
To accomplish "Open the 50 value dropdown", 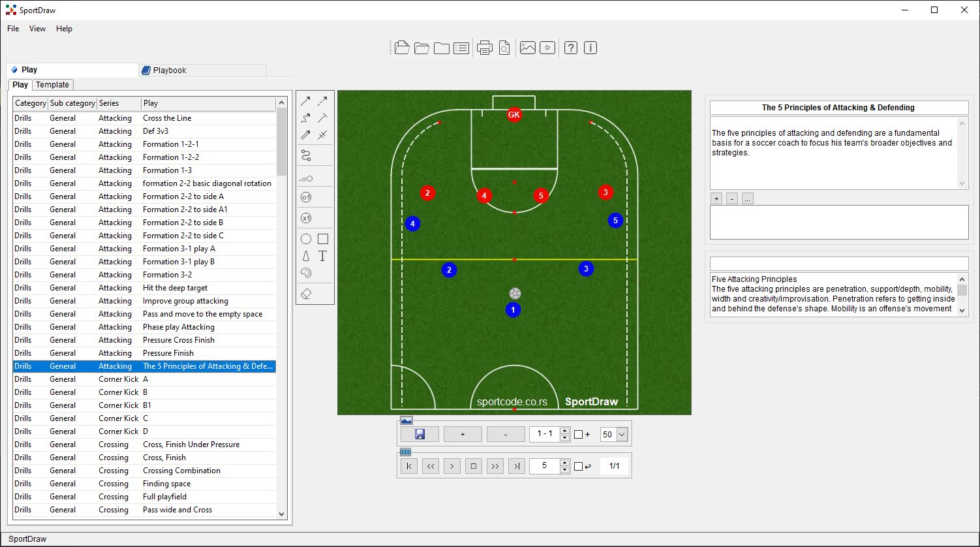I will 621,434.
